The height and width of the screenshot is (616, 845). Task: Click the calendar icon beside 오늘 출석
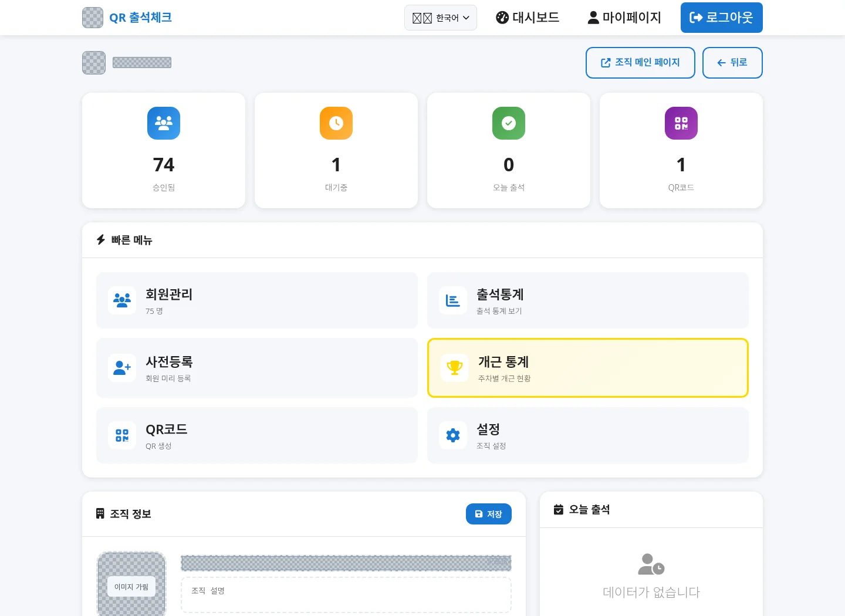pos(559,509)
